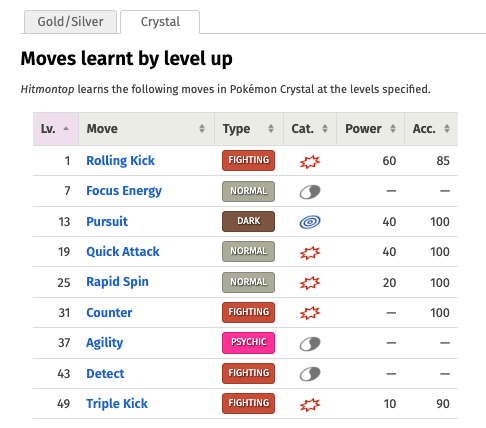
Task: Open the Focus Energy move link
Action: tap(124, 191)
